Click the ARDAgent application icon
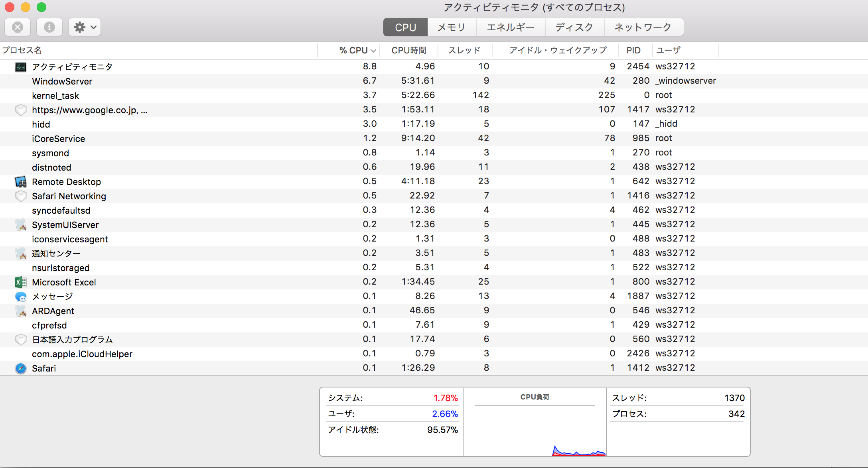This screenshot has width=868, height=468. pyautogui.click(x=21, y=311)
